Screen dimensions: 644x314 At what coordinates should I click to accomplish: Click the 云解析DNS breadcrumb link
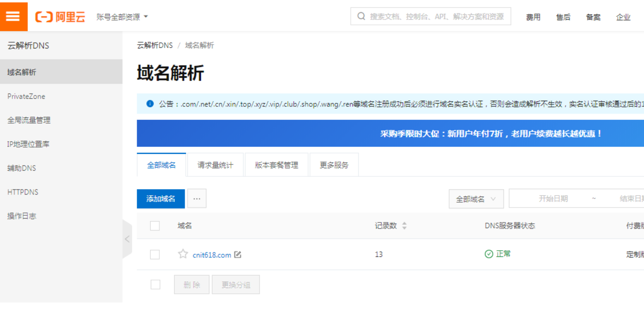tap(155, 45)
